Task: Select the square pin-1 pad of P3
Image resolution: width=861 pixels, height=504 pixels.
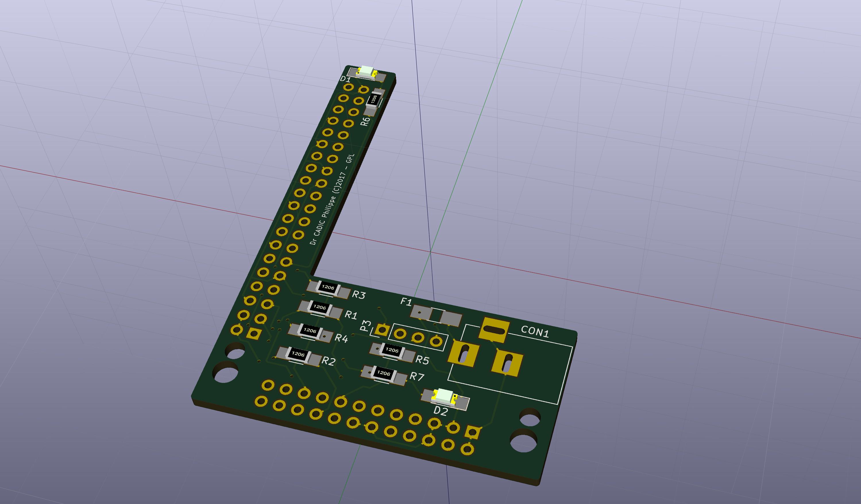Action: coord(382,330)
